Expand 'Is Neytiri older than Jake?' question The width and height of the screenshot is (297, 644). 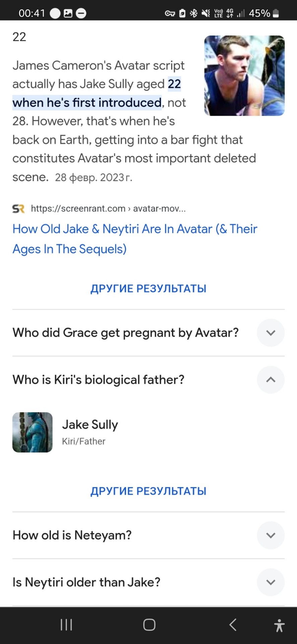tap(271, 582)
